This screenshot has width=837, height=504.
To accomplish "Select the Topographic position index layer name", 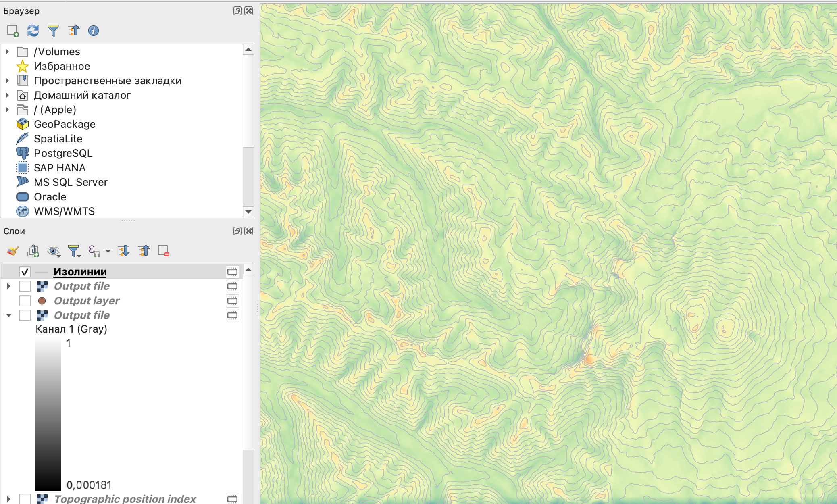I will [125, 499].
